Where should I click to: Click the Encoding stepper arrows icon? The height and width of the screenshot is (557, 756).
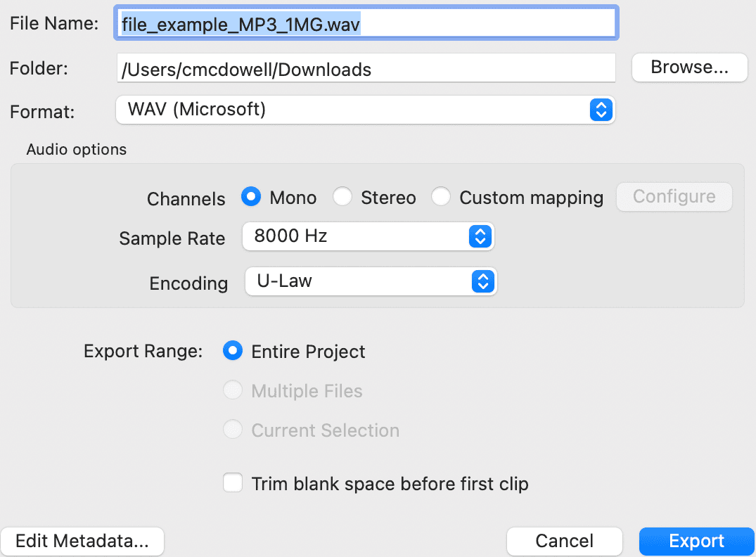point(483,282)
